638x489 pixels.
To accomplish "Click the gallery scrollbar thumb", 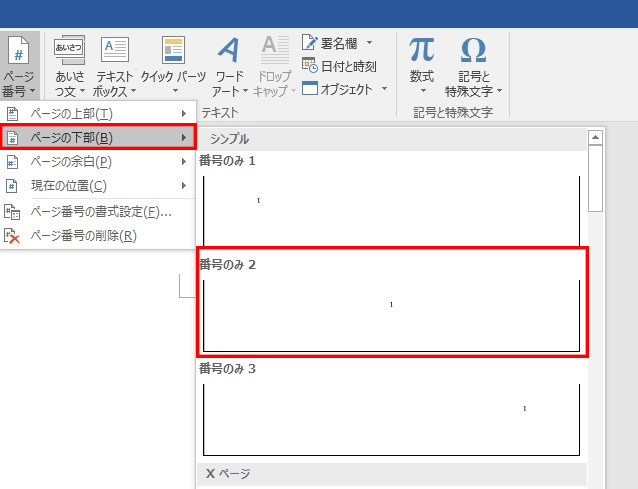I will 595,179.
